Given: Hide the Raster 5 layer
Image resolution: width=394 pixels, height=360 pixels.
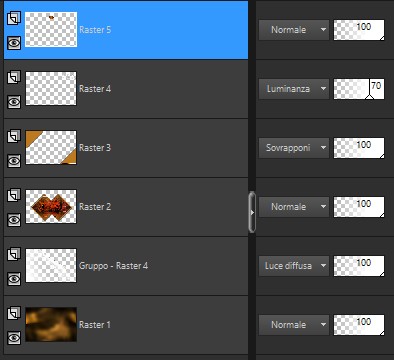Looking at the screenshot, I should pos(14,43).
